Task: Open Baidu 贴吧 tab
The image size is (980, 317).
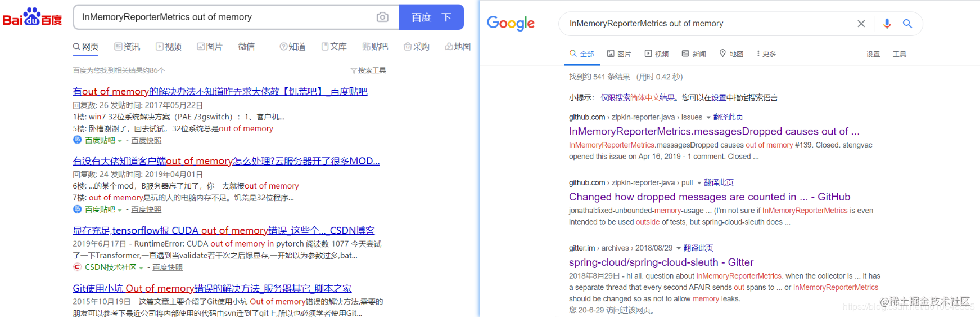Action: click(375, 47)
